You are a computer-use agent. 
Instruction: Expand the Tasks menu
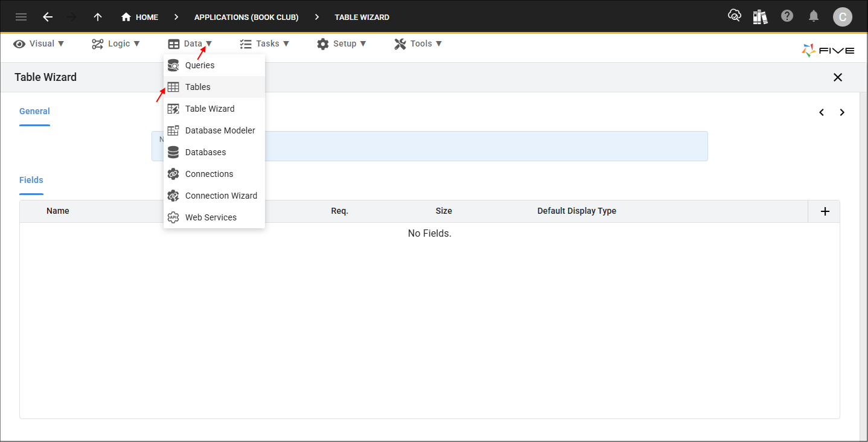pos(264,43)
